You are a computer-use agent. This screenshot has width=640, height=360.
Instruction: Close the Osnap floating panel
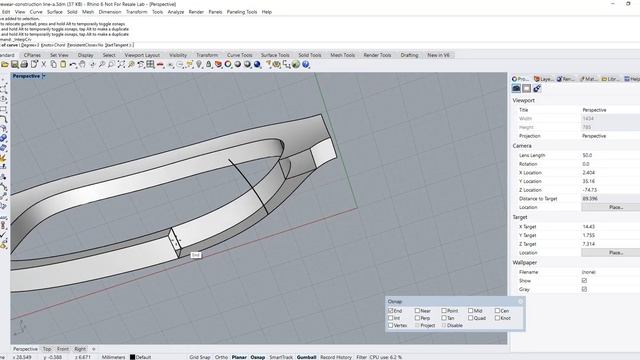(x=520, y=302)
